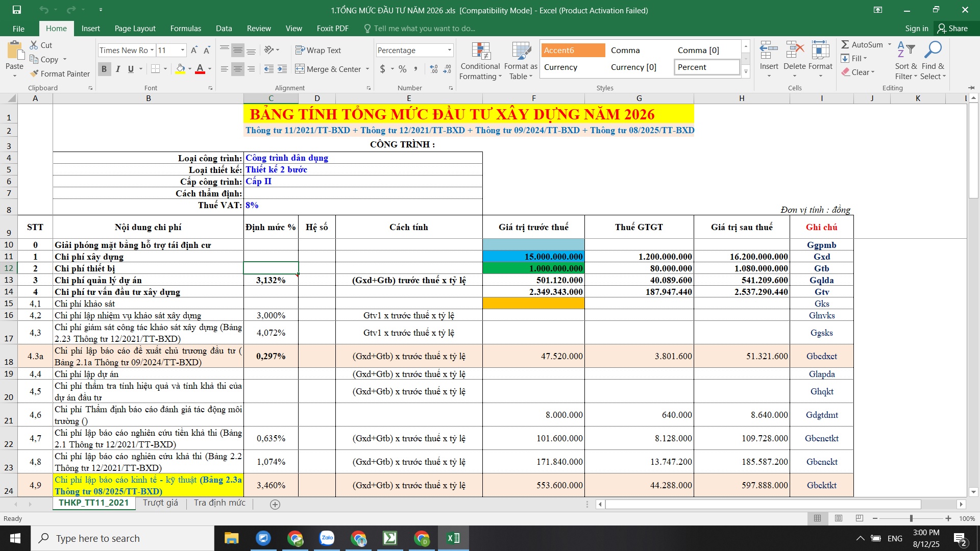The height and width of the screenshot is (551, 980).
Task: Open the Conditional Formatting tool
Action: coord(480,60)
